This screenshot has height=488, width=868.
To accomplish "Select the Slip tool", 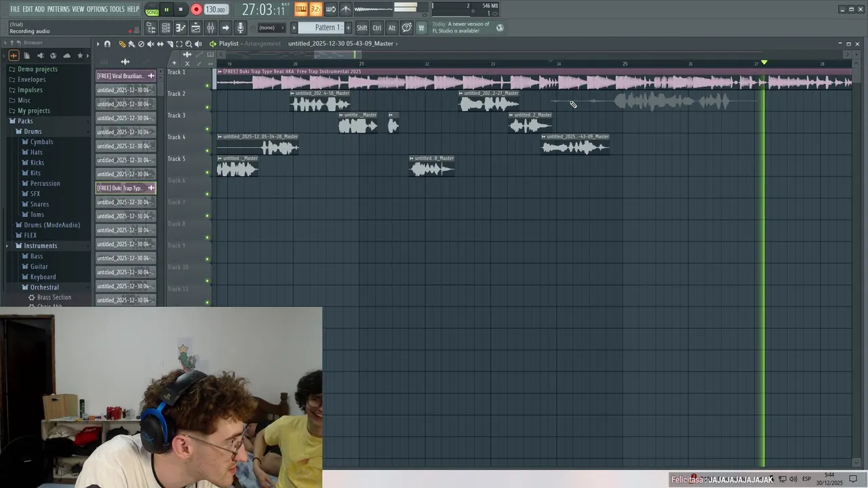I will 160,44.
